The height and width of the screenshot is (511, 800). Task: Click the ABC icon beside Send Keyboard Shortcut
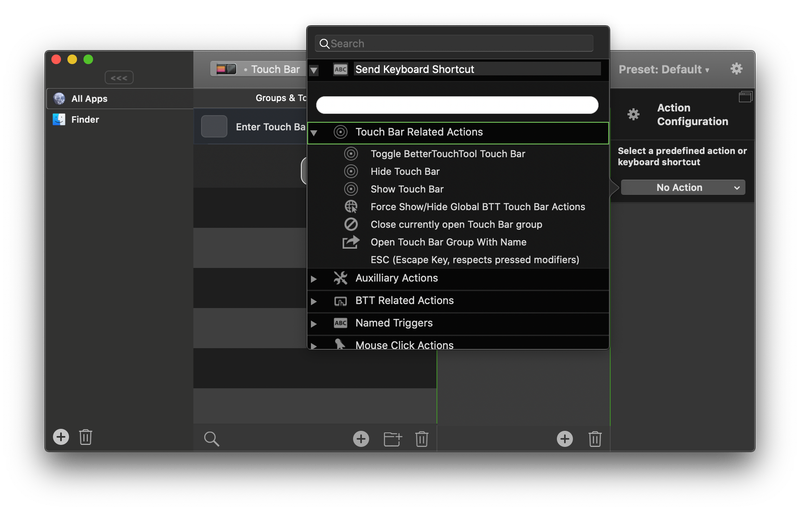pyautogui.click(x=340, y=69)
